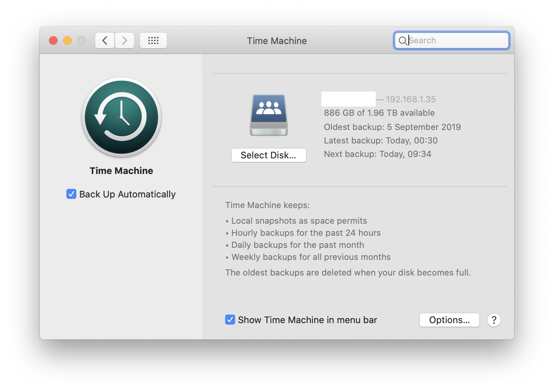Click "Latest backup: Today, 00:30" text
Image resolution: width=554 pixels, height=392 pixels.
[381, 141]
